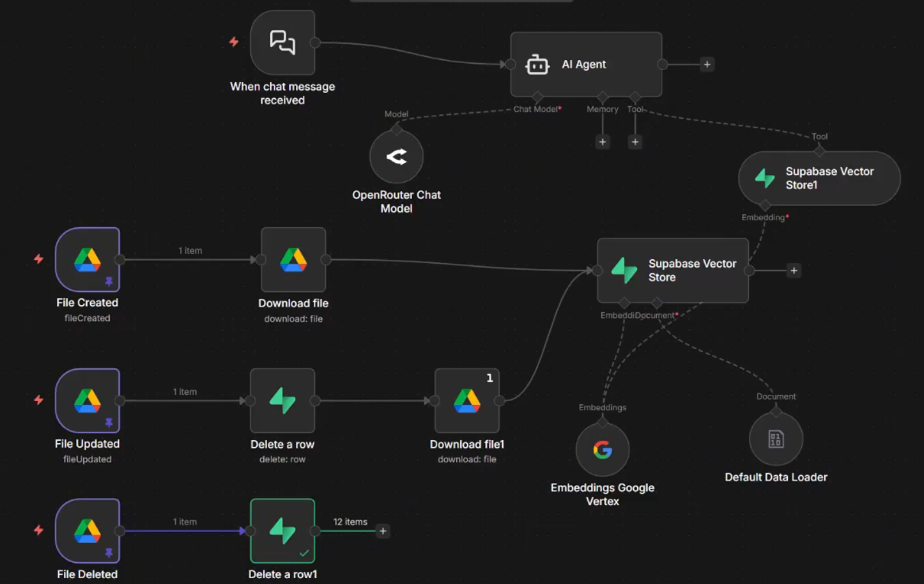The width and height of the screenshot is (924, 584).
Task: Click the 1 item label after File Updated
Action: click(x=184, y=391)
